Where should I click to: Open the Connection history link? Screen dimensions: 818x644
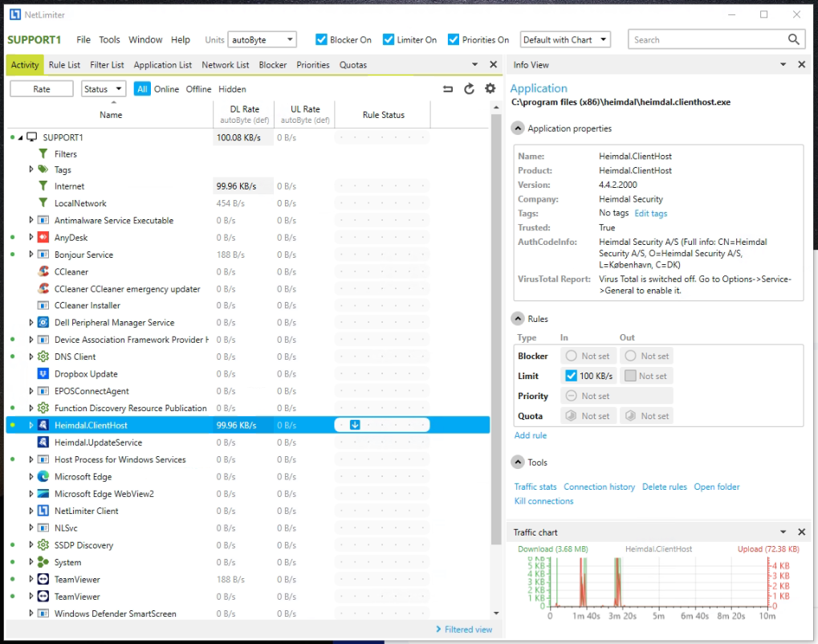600,487
